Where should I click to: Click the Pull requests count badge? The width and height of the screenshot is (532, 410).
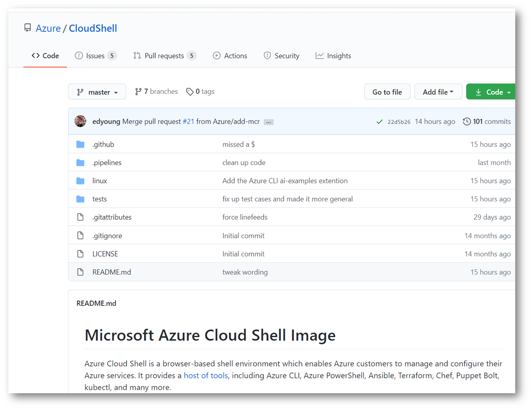192,56
